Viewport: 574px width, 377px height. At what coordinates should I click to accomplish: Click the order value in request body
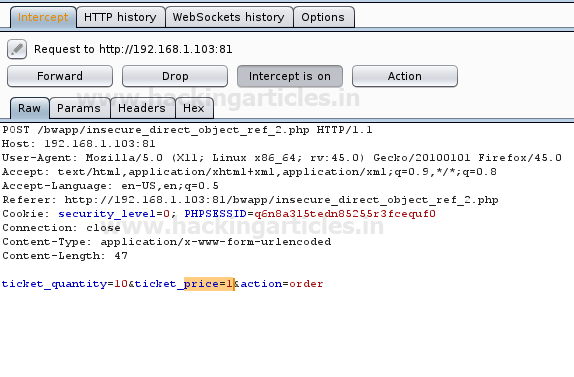click(x=306, y=284)
